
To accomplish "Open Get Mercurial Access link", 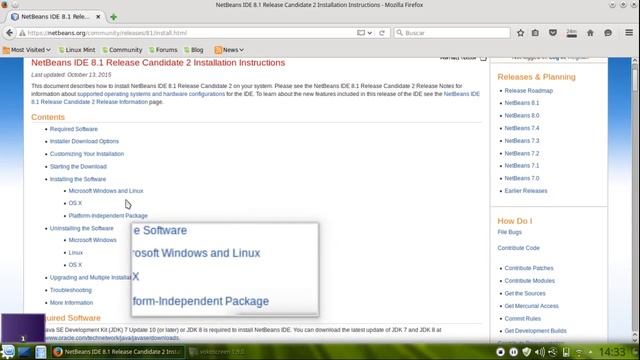I will coord(531,306).
